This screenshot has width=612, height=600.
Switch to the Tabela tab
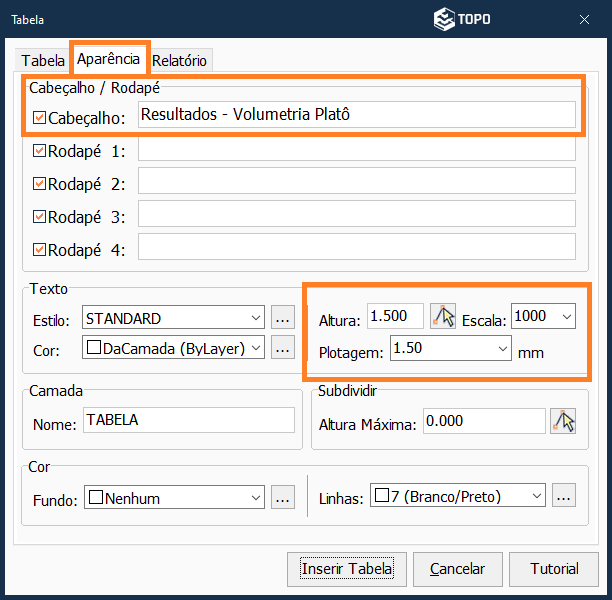(x=43, y=61)
